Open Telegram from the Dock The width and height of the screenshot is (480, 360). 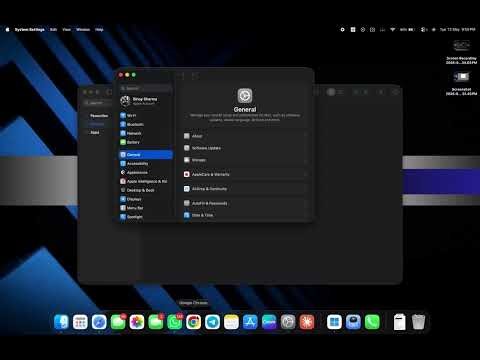pyautogui.click(x=212, y=322)
